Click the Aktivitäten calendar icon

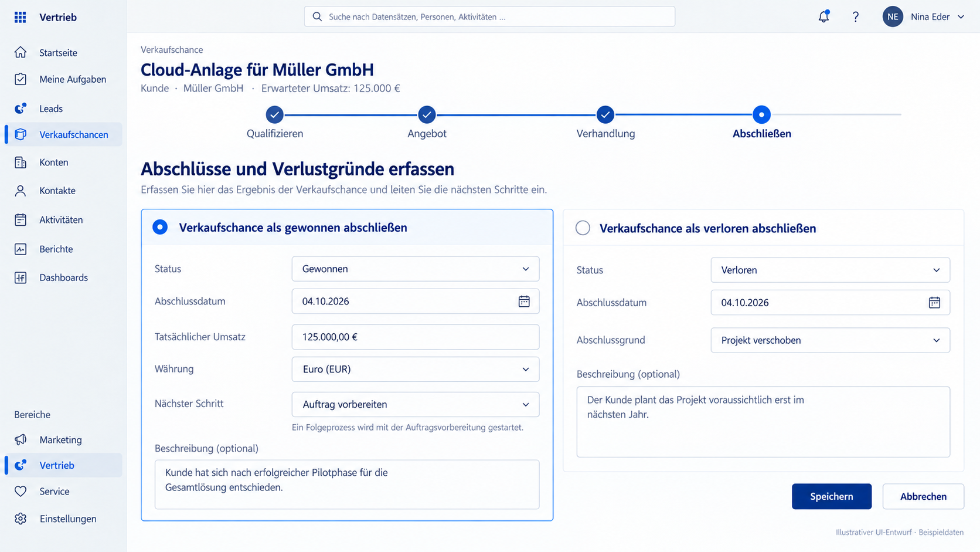[21, 219]
